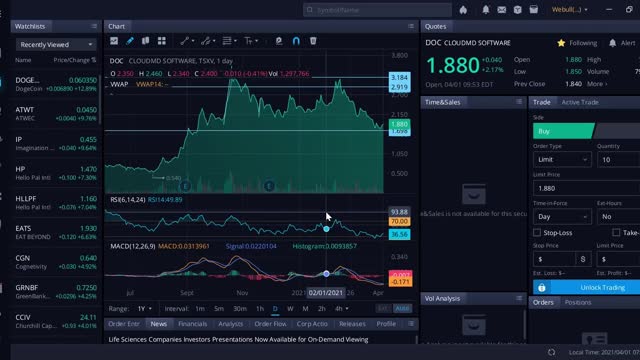Click the refresh icon in status bar

coord(551,352)
